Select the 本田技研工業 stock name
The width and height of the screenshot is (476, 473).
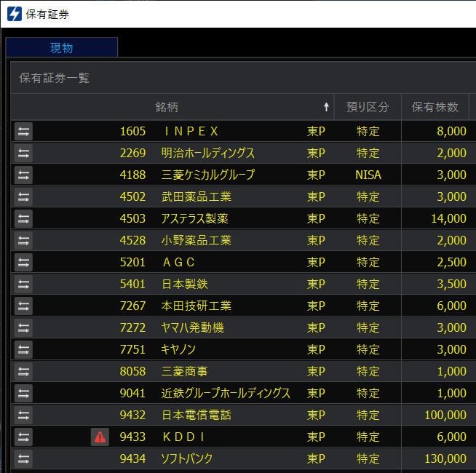[x=197, y=306]
